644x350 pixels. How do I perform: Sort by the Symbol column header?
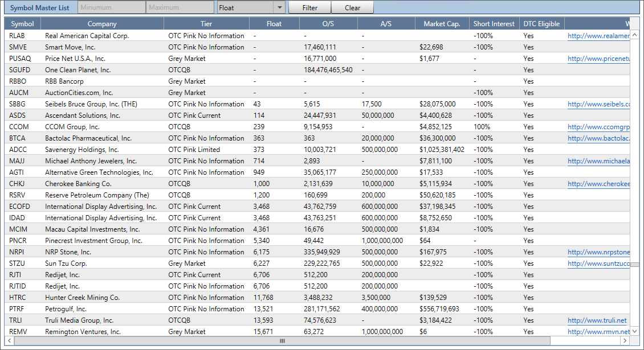pyautogui.click(x=23, y=24)
